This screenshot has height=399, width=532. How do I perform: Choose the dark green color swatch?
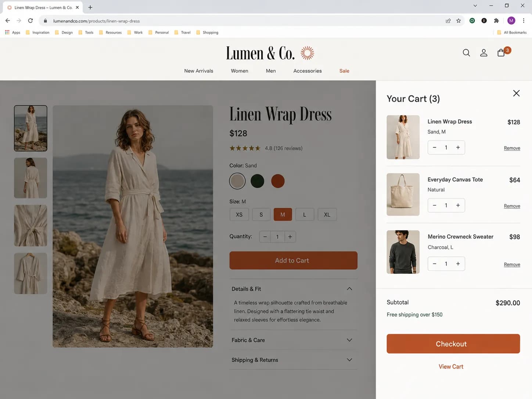tap(257, 181)
